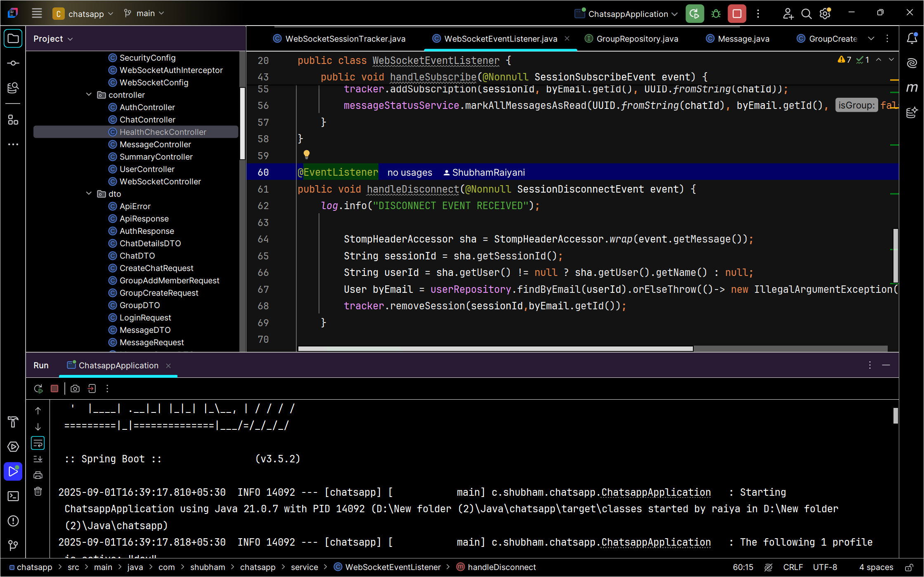Image resolution: width=924 pixels, height=577 pixels.
Task: Open line separator CRLF selector
Action: tap(793, 568)
